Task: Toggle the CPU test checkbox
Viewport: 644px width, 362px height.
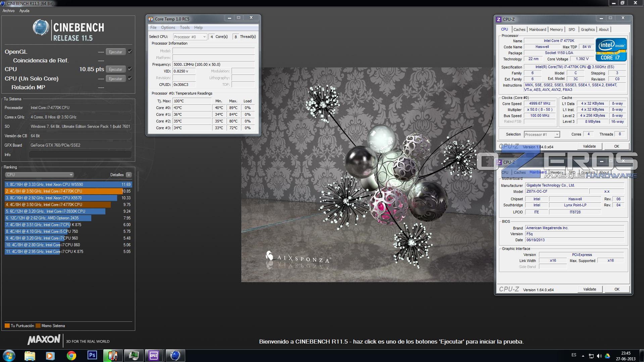Action: [130, 69]
